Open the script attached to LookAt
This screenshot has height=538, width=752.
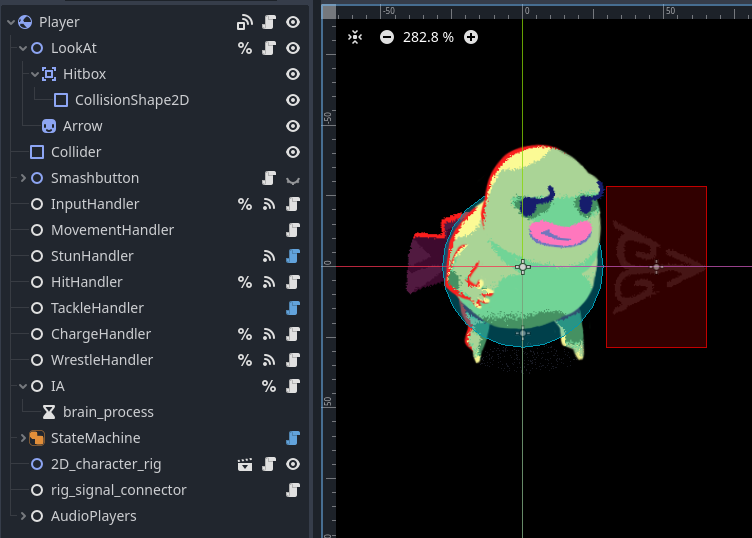pyautogui.click(x=269, y=48)
